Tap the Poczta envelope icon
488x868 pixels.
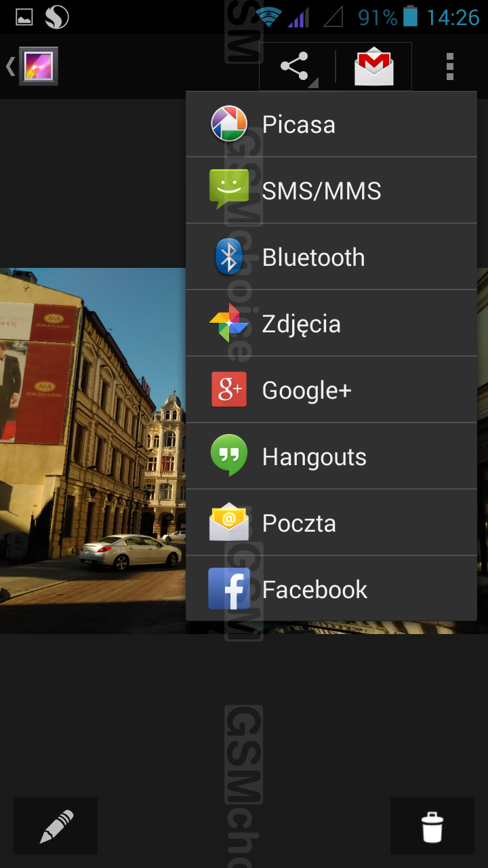[x=229, y=521]
